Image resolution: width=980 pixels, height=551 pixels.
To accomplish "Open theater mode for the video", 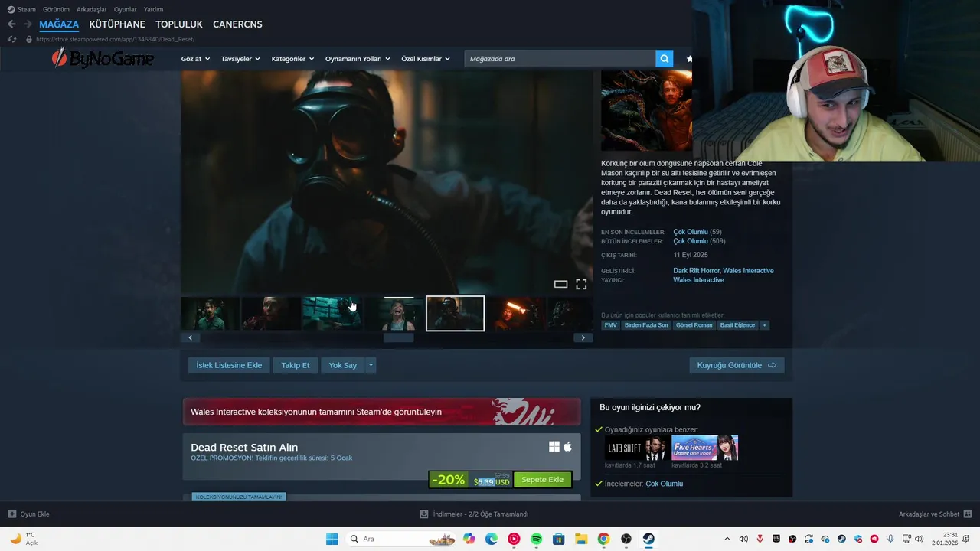I will (x=560, y=284).
